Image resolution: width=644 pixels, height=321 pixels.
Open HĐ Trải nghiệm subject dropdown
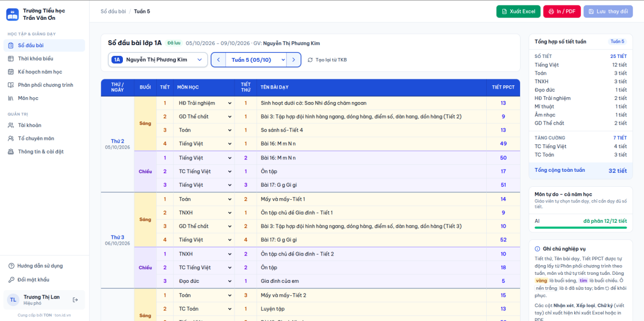(204, 103)
